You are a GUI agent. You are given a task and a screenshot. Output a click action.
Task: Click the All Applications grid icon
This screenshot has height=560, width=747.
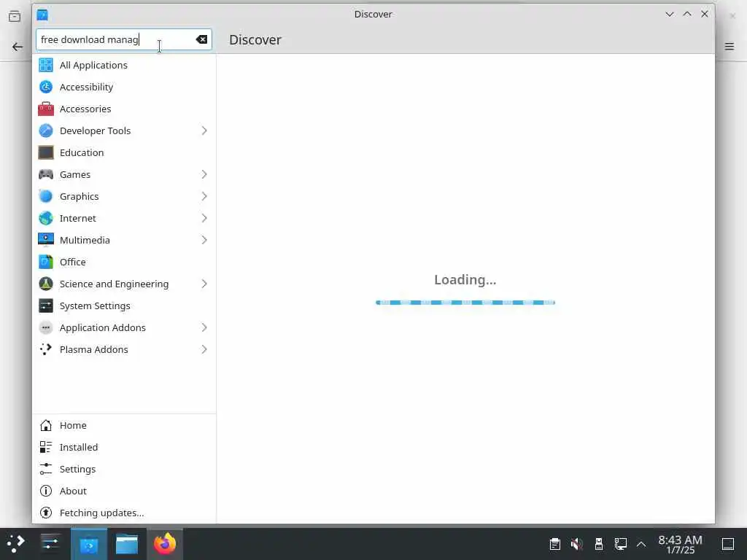(46, 65)
